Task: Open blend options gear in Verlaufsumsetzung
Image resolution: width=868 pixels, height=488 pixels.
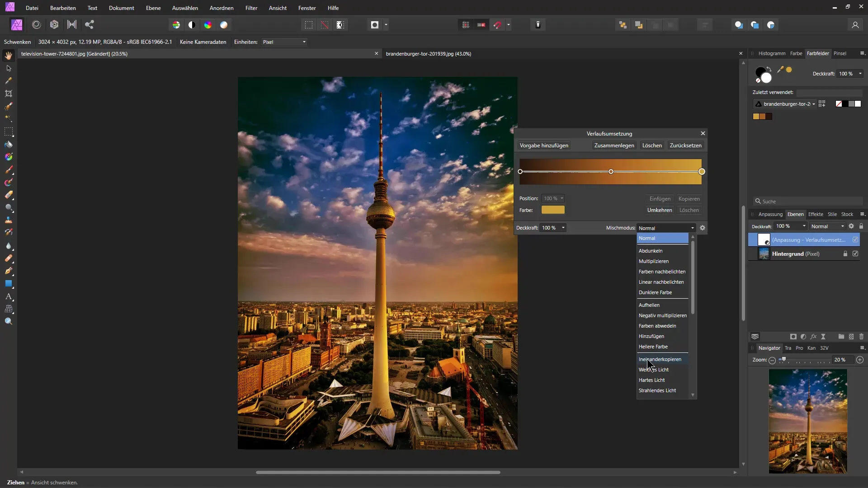Action: (x=703, y=228)
